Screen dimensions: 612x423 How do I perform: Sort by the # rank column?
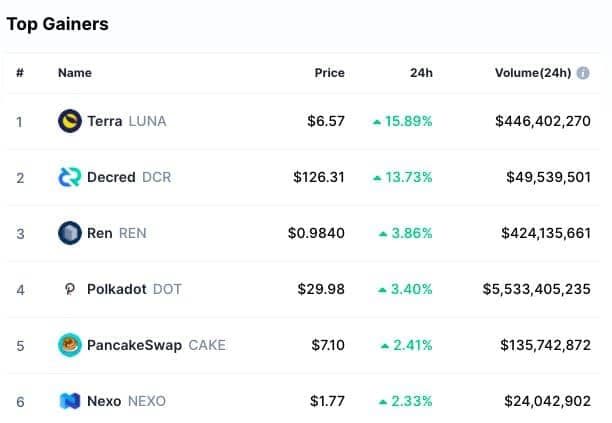(x=20, y=73)
